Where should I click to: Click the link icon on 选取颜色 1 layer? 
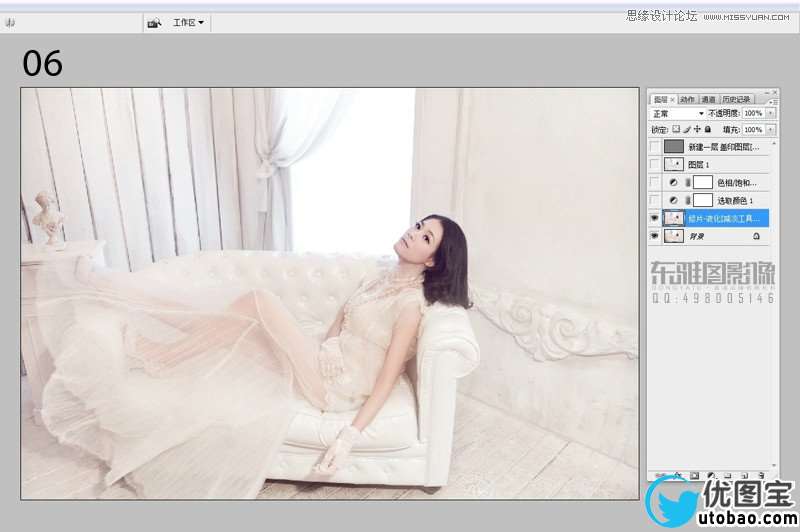point(688,200)
